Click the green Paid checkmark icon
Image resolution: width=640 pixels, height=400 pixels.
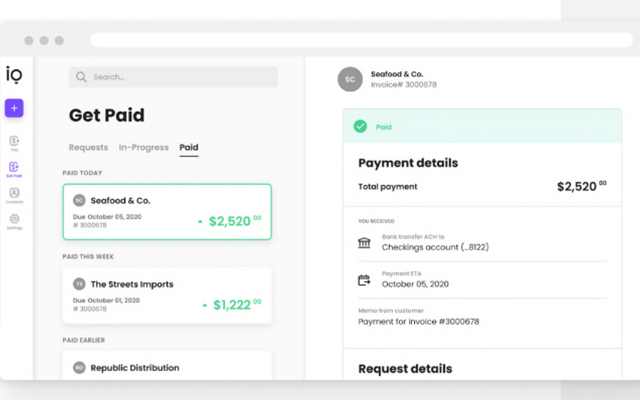[x=360, y=127]
